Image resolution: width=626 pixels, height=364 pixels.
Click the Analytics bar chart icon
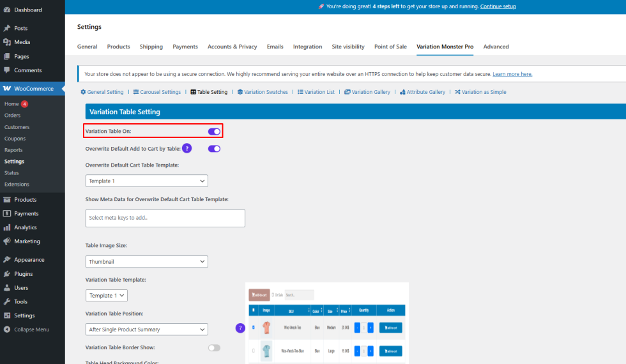[7, 227]
